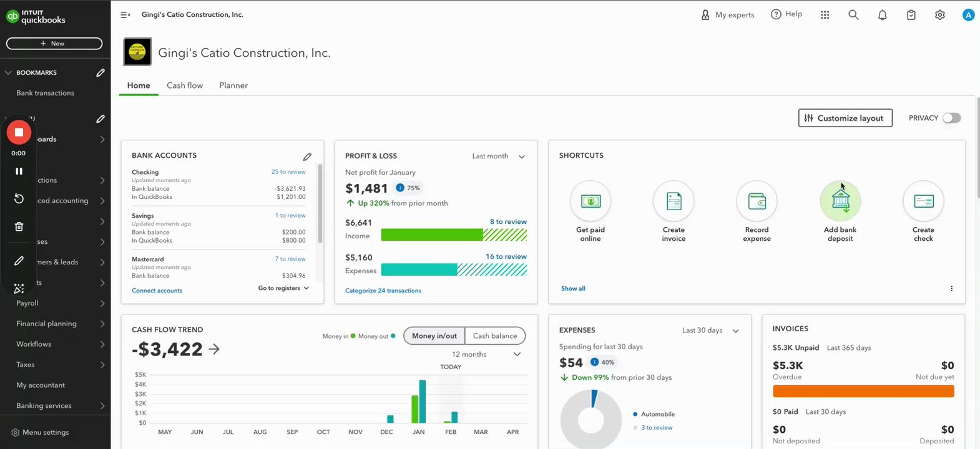The height and width of the screenshot is (449, 980).
Task: Open the account avatar "A"
Action: coord(968,15)
